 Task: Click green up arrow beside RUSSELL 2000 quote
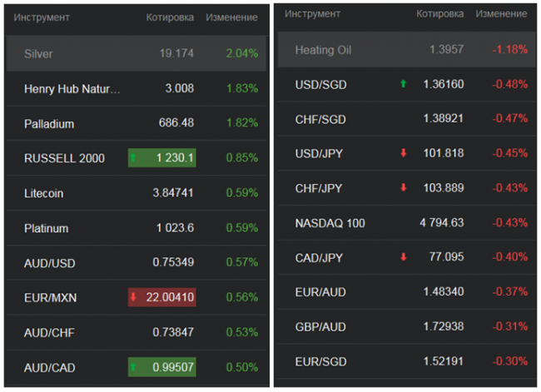[133, 158]
